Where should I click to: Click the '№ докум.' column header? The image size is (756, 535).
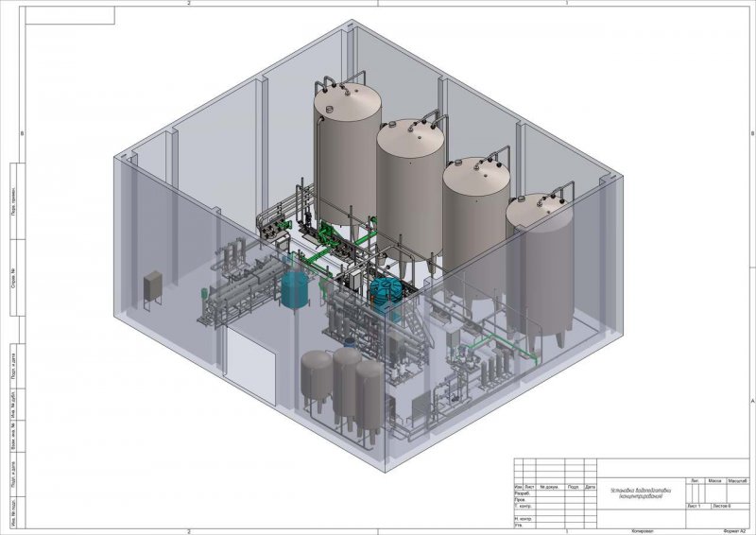[549, 487]
